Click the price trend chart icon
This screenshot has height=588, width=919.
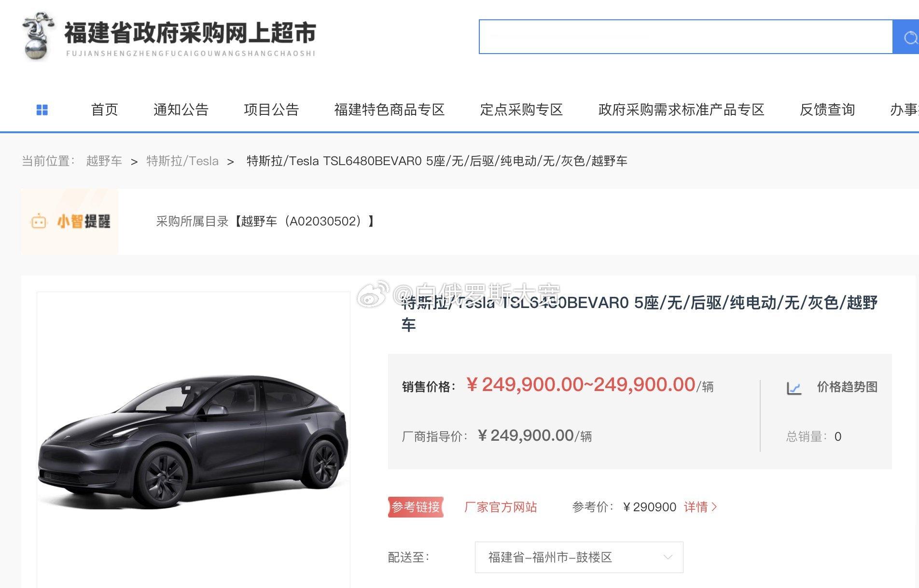(x=794, y=388)
